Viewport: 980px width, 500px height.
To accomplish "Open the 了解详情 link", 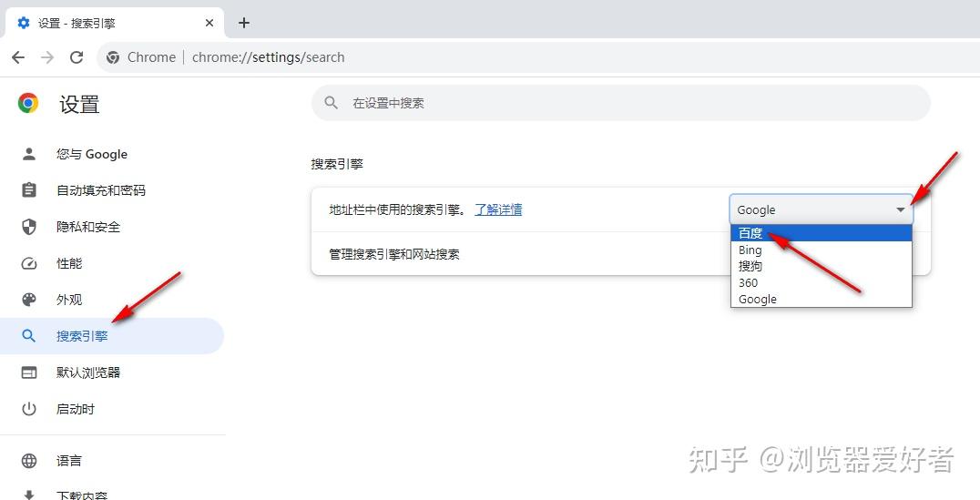I will [498, 209].
